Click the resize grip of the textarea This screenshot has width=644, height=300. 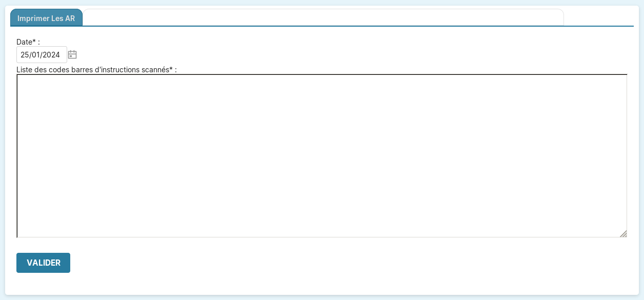click(623, 234)
